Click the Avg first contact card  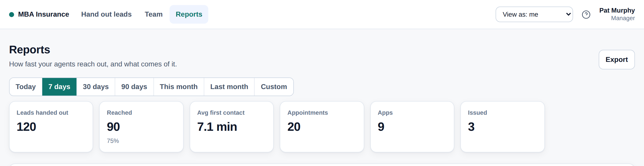[x=232, y=127]
